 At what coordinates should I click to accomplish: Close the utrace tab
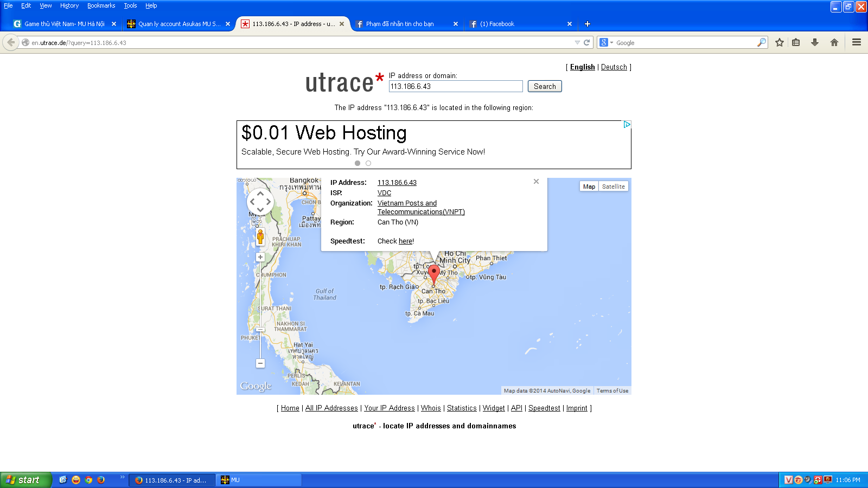tap(342, 24)
